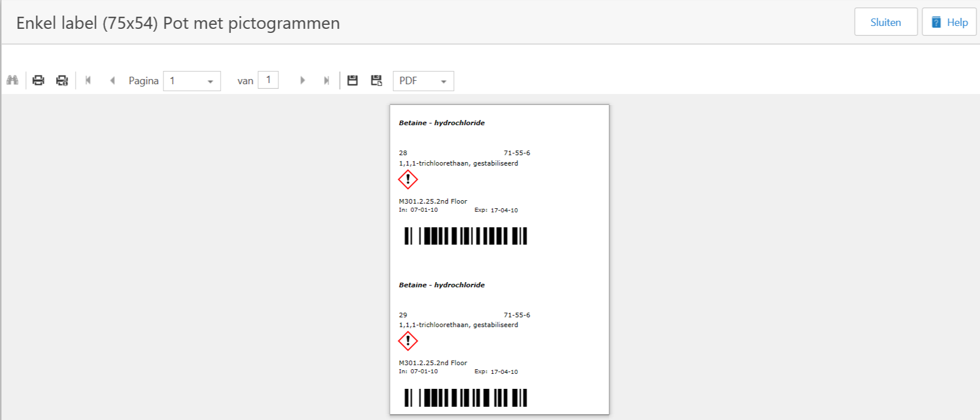Click the second label's exclamation pictogram

click(x=408, y=341)
